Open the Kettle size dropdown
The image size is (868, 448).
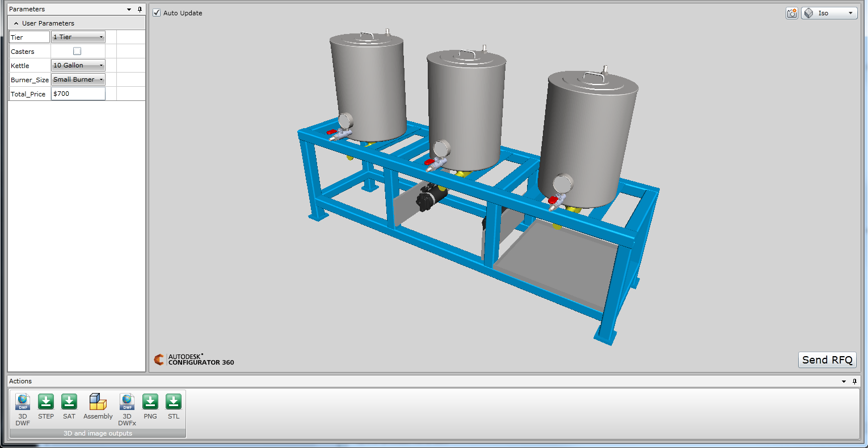click(x=78, y=65)
